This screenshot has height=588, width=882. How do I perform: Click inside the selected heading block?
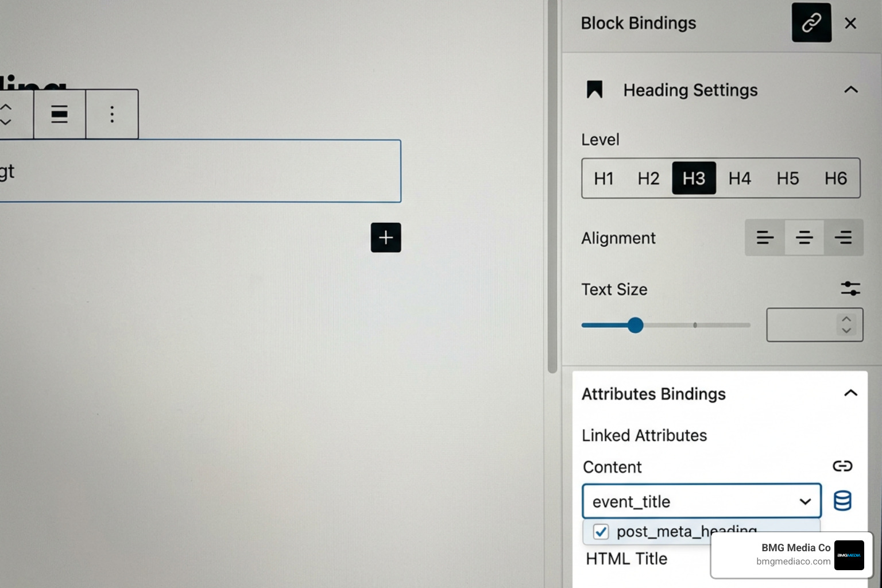tap(200, 171)
